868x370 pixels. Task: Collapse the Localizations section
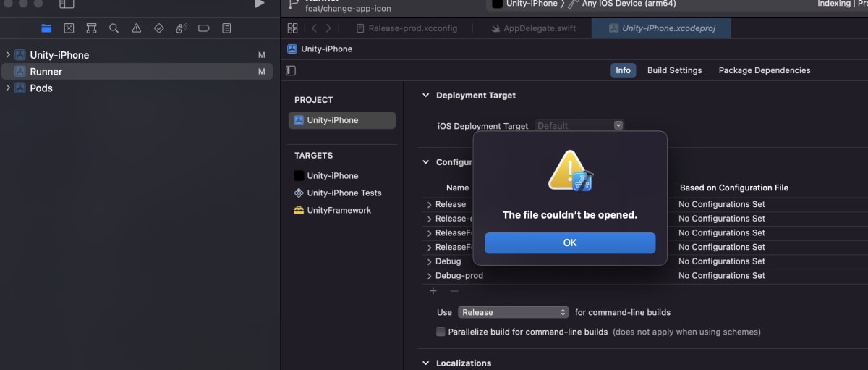(426, 363)
